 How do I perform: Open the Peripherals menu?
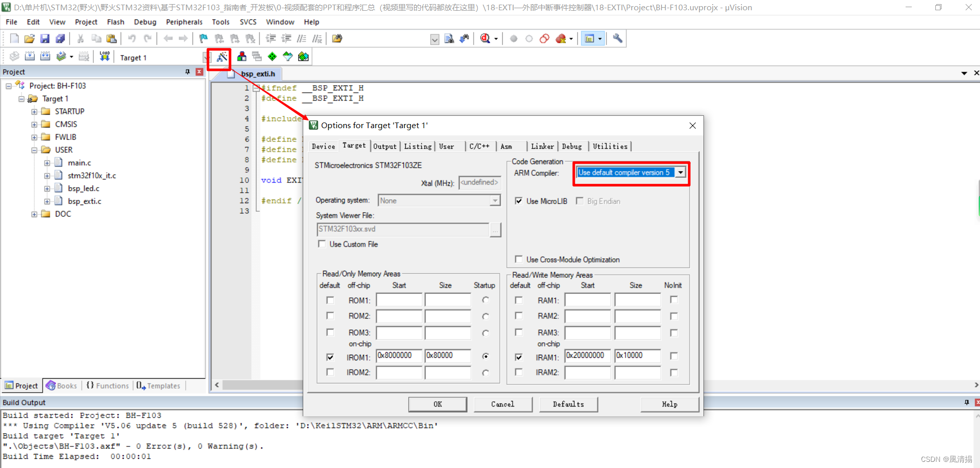point(184,22)
